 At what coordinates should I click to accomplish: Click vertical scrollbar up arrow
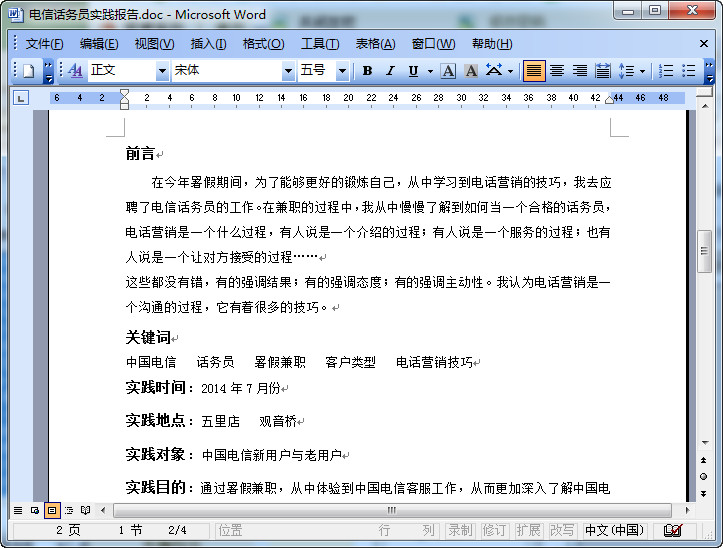(x=705, y=106)
